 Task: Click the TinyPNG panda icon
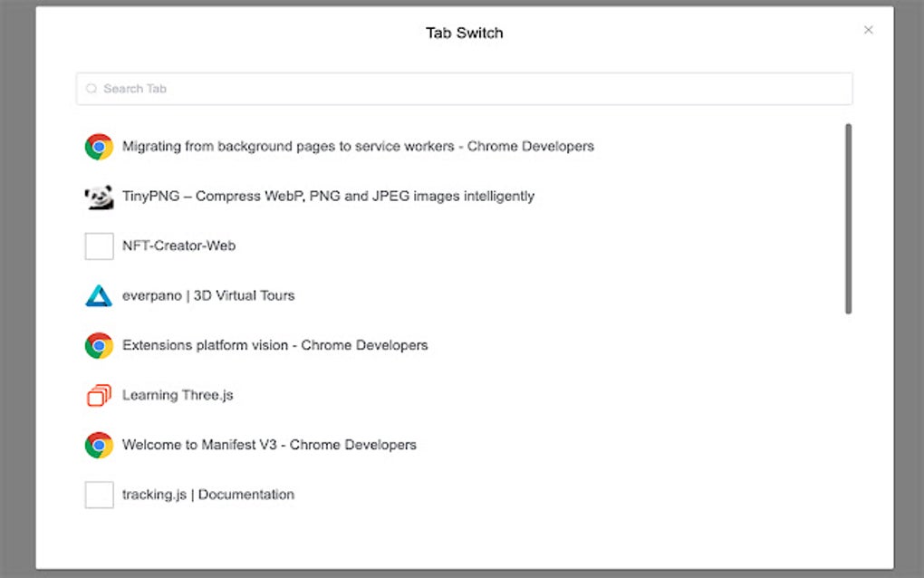click(x=99, y=197)
